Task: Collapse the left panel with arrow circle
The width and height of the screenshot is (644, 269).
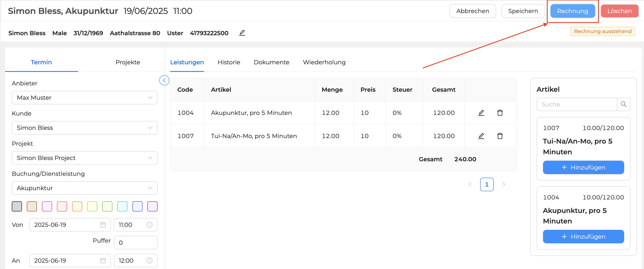Action: [164, 80]
